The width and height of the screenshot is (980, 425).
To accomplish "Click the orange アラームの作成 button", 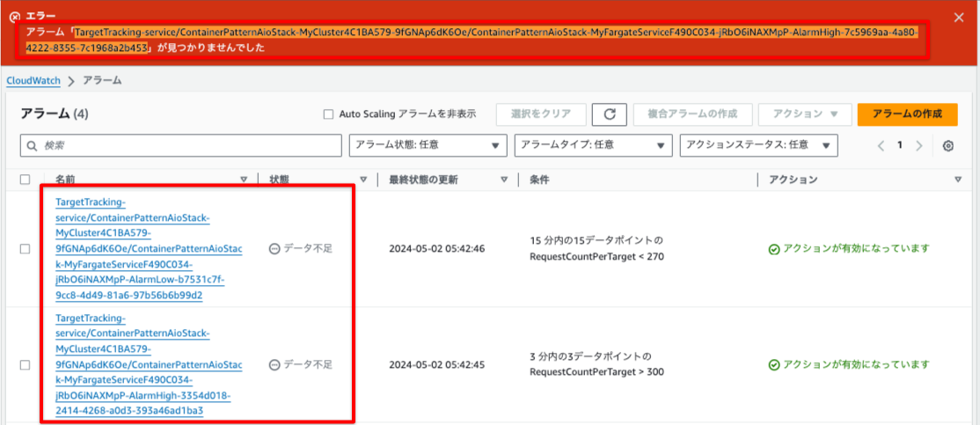I will pyautogui.click(x=908, y=114).
